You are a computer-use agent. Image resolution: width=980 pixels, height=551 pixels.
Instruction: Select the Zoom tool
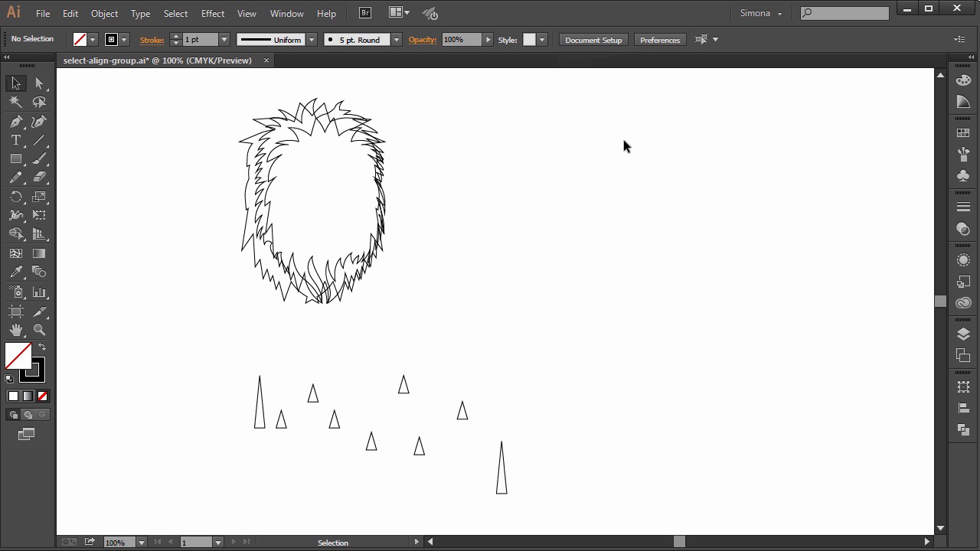click(x=39, y=331)
